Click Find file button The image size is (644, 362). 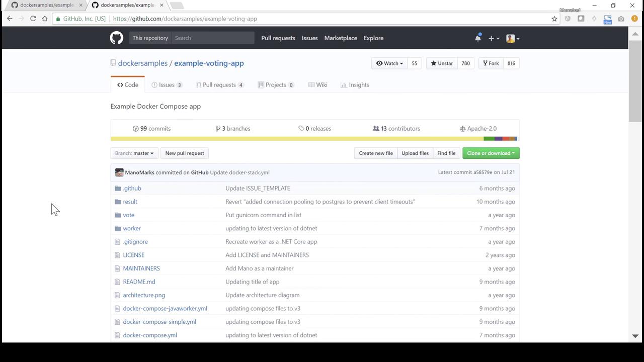446,153
